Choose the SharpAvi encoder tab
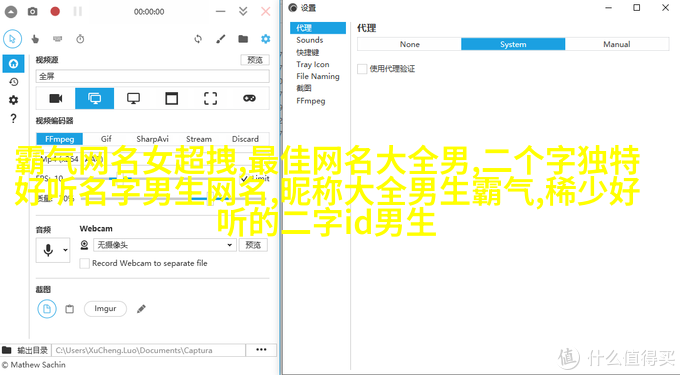Viewport: 680px width, 375px height. tap(152, 139)
